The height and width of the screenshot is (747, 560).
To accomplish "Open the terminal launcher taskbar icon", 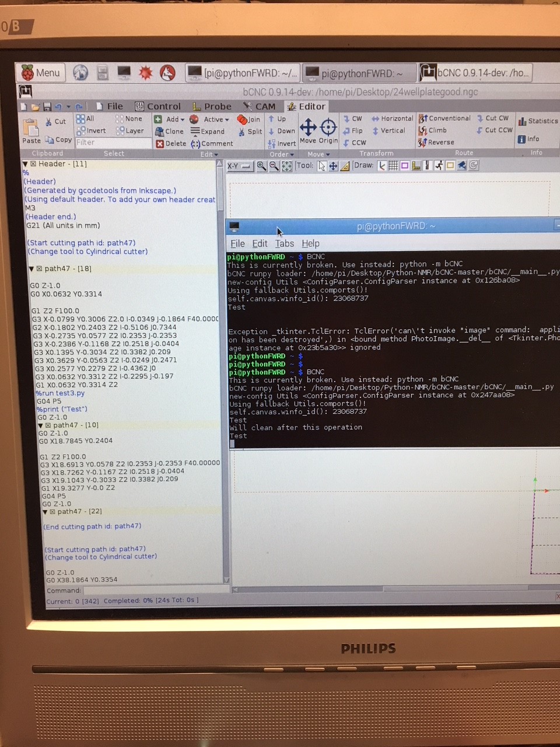I will (124, 72).
